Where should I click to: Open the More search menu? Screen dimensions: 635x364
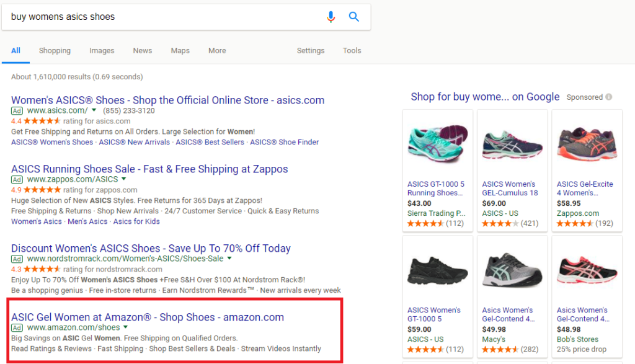point(217,51)
